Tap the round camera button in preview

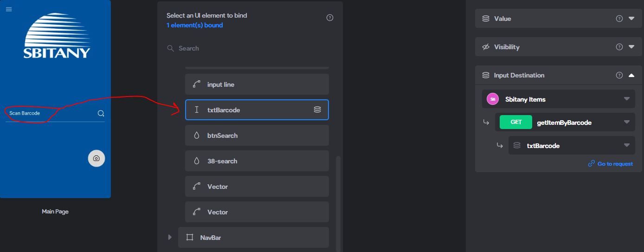(x=97, y=158)
